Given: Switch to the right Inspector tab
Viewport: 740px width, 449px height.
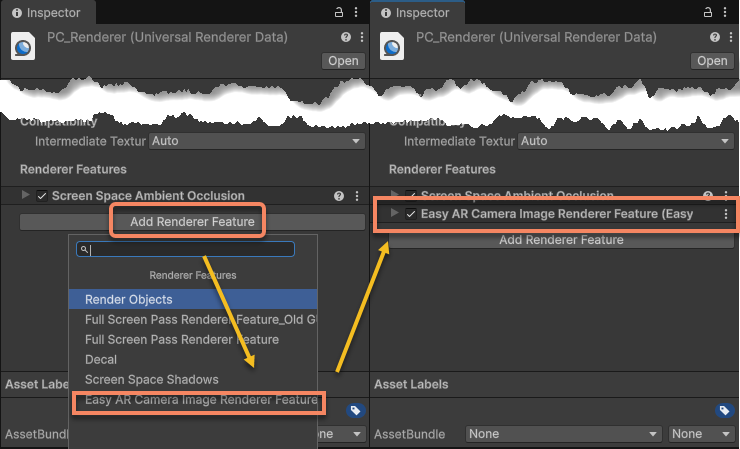Looking at the screenshot, I should 416,13.
